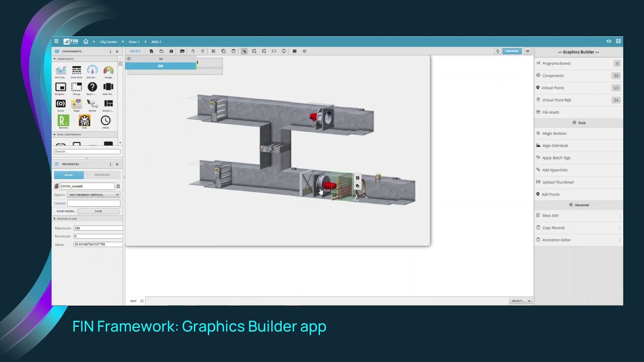This screenshot has height=362, width=644.
Task: Open the Magic Buttons tool
Action: tap(578, 133)
